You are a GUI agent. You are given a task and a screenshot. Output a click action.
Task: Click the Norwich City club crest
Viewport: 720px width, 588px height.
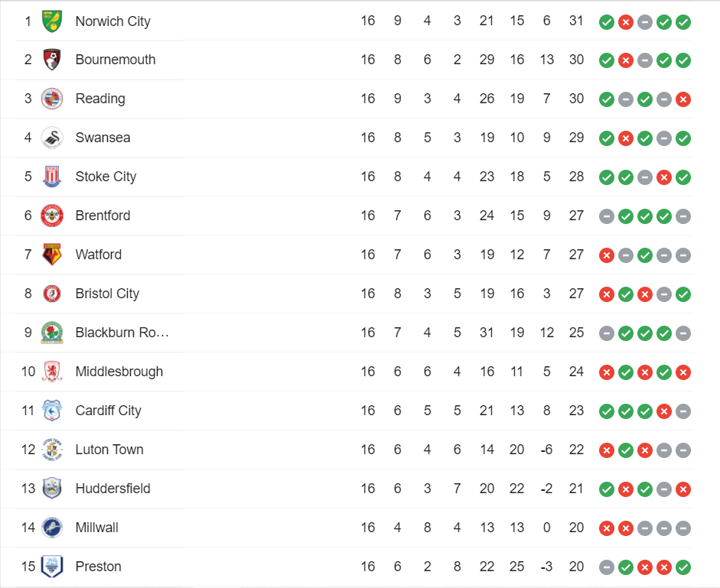pos(52,21)
